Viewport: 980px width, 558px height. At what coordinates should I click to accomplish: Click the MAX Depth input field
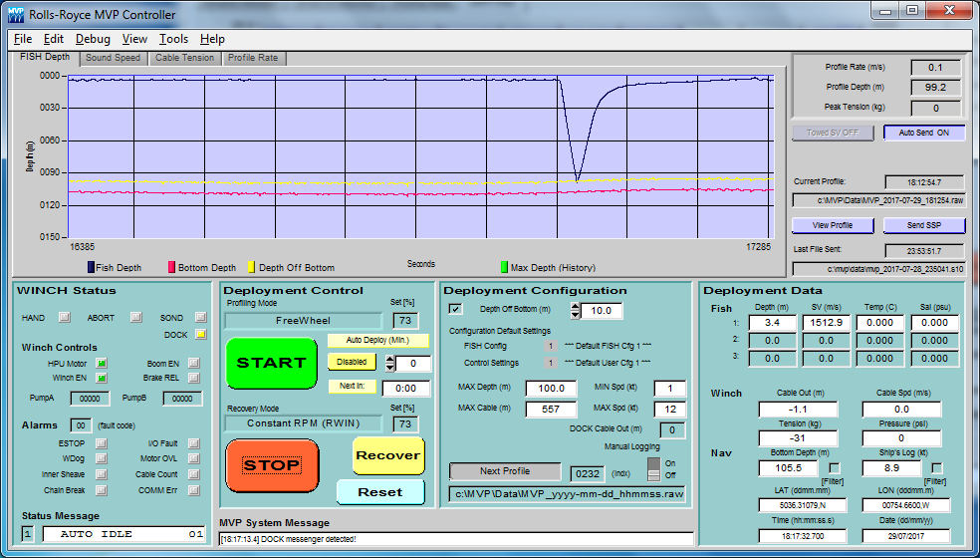(x=550, y=388)
